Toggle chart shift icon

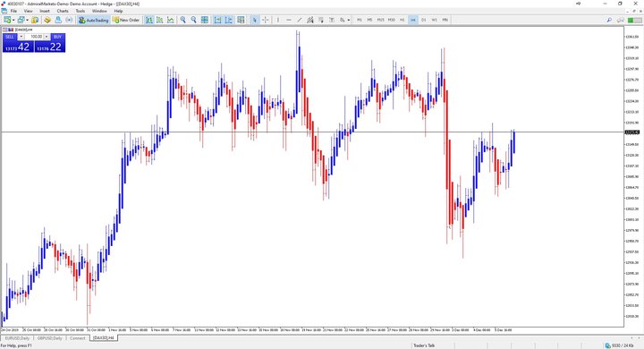pos(228,20)
